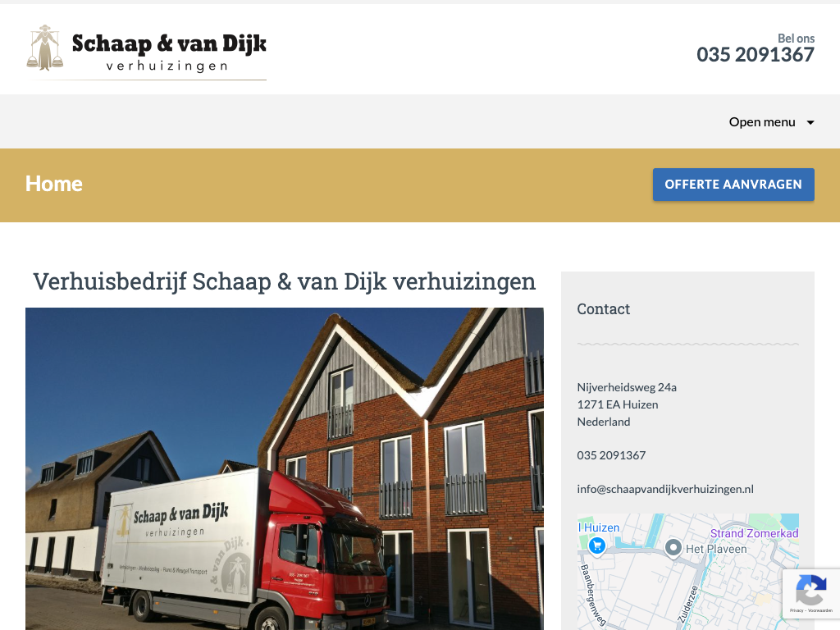Click the Huizen label on map

[601, 527]
